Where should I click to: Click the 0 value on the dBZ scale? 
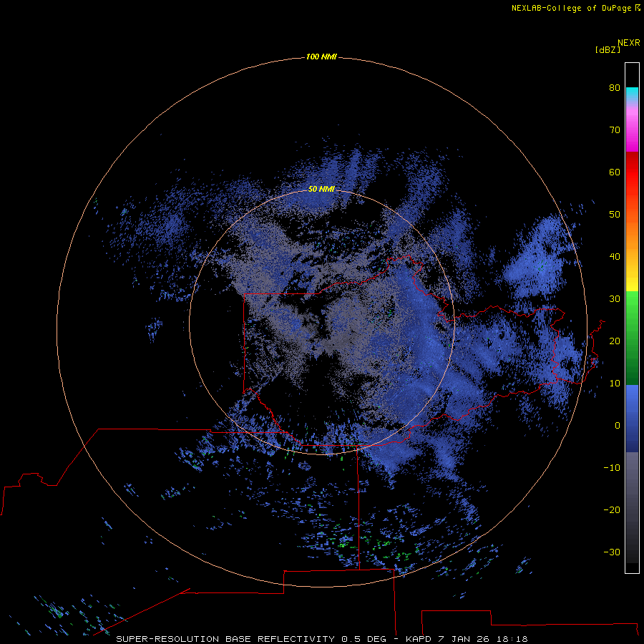[618, 426]
